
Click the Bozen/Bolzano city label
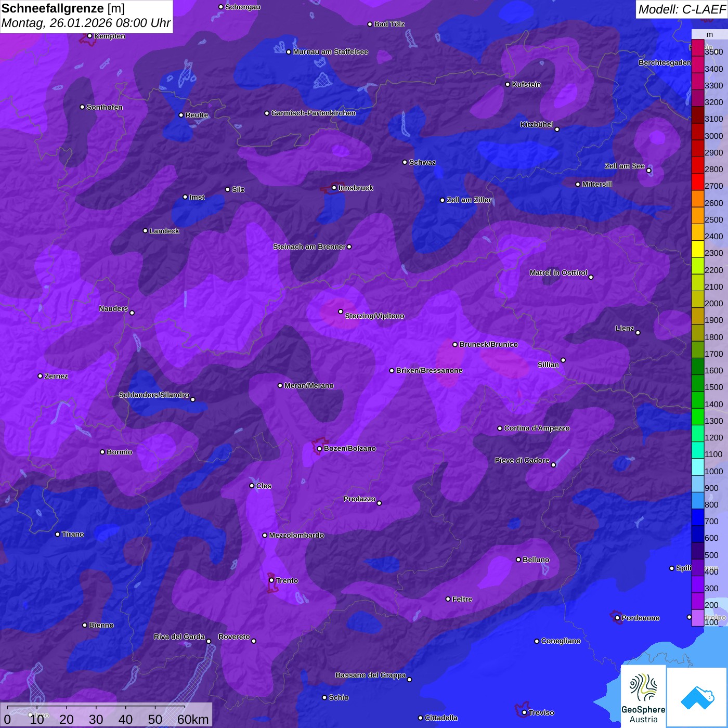(x=349, y=448)
